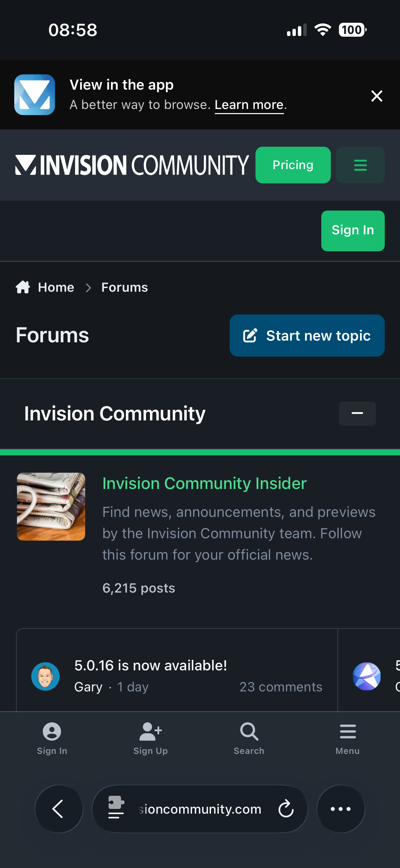
Task: Open Menu in the bottom navigation
Action: 348,739
